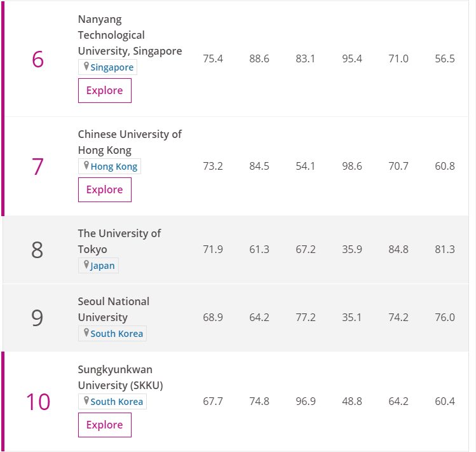Open The University of Tokyo page
The image size is (476, 452).
point(119,241)
